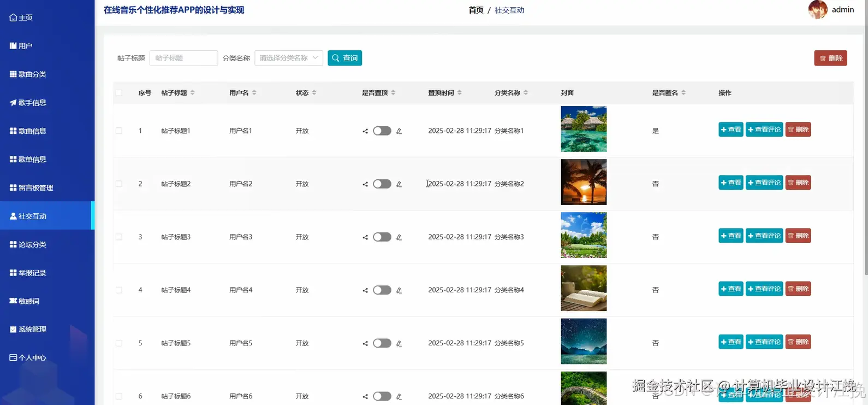Sort the 是否匿名 column

click(683, 93)
